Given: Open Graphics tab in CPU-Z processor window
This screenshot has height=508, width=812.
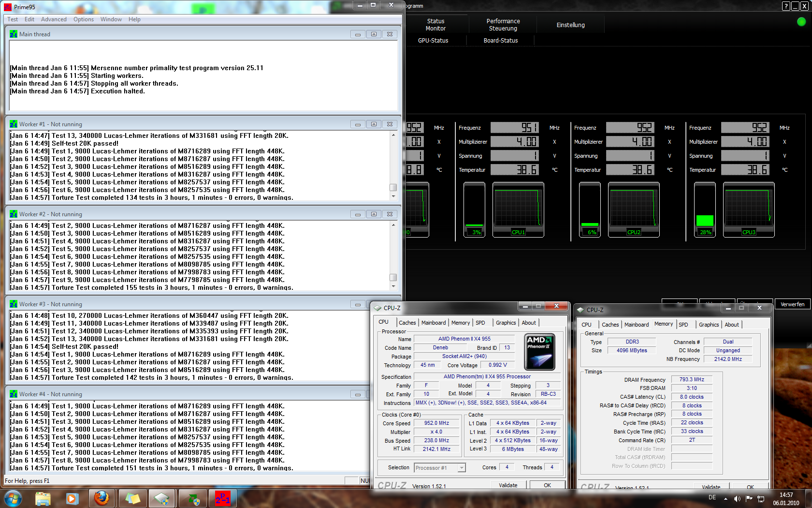Looking at the screenshot, I should click(506, 323).
